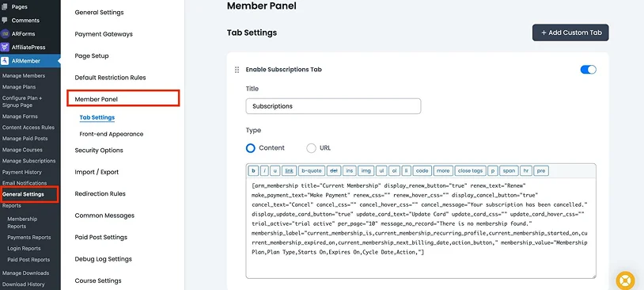Select the URL type radio button
The width and height of the screenshot is (644, 290).
pyautogui.click(x=312, y=148)
